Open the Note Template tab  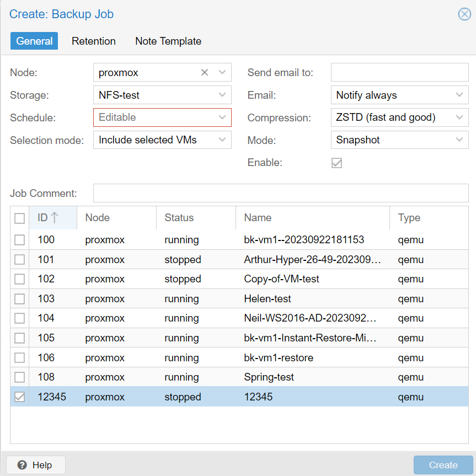click(x=168, y=41)
